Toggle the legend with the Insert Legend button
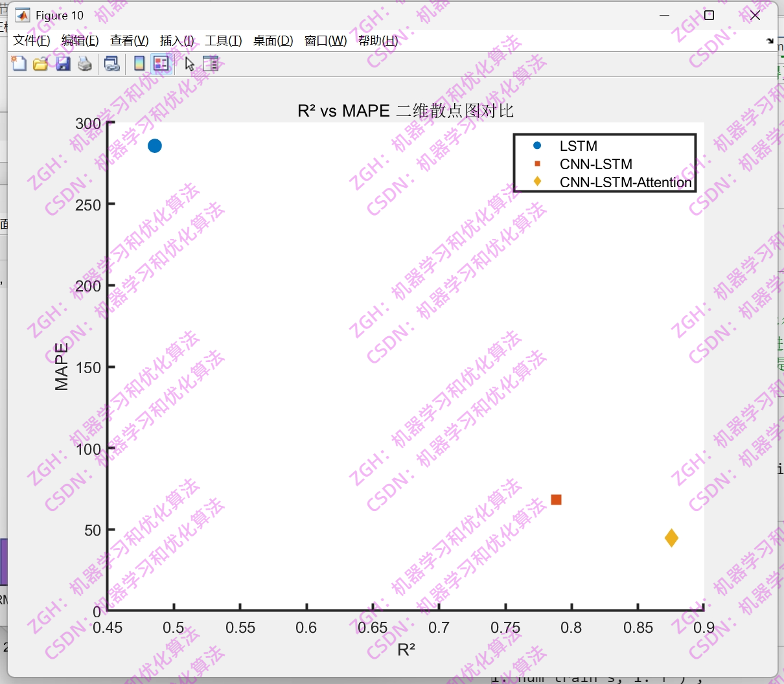 [161, 63]
